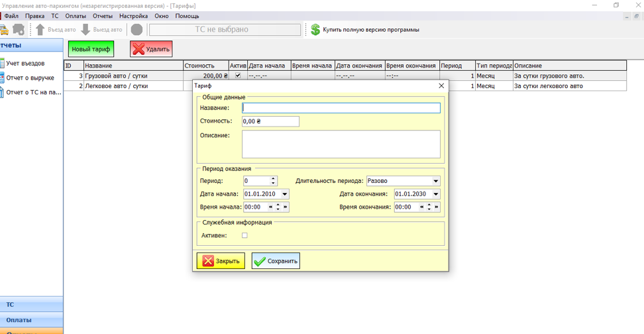The height and width of the screenshot is (334, 644).
Task: Restore the inner MDI window
Action: pyautogui.click(x=636, y=17)
